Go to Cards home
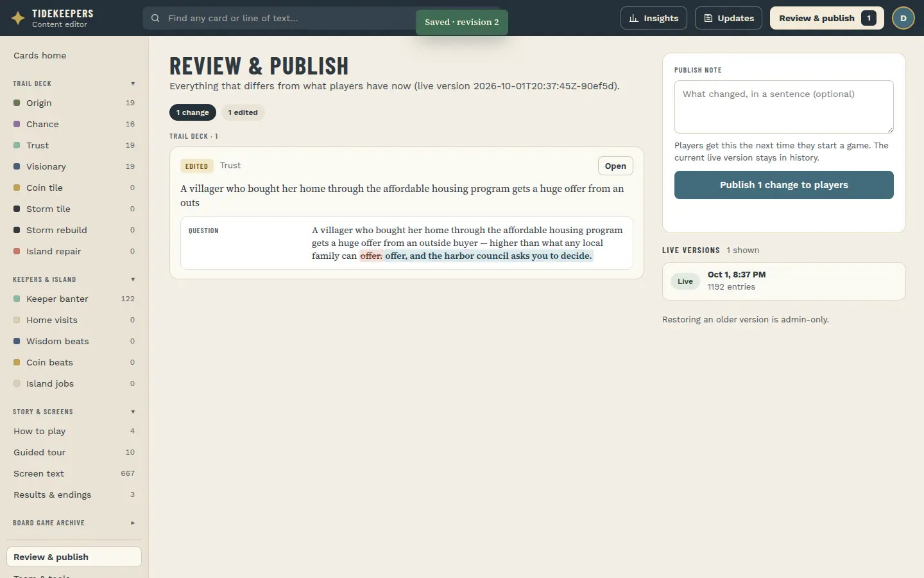 pyautogui.click(x=74, y=55)
